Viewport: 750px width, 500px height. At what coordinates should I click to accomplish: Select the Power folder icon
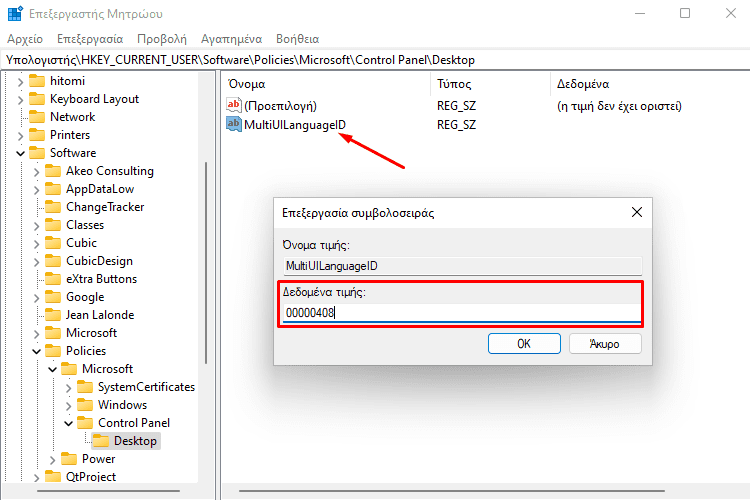[x=69, y=459]
